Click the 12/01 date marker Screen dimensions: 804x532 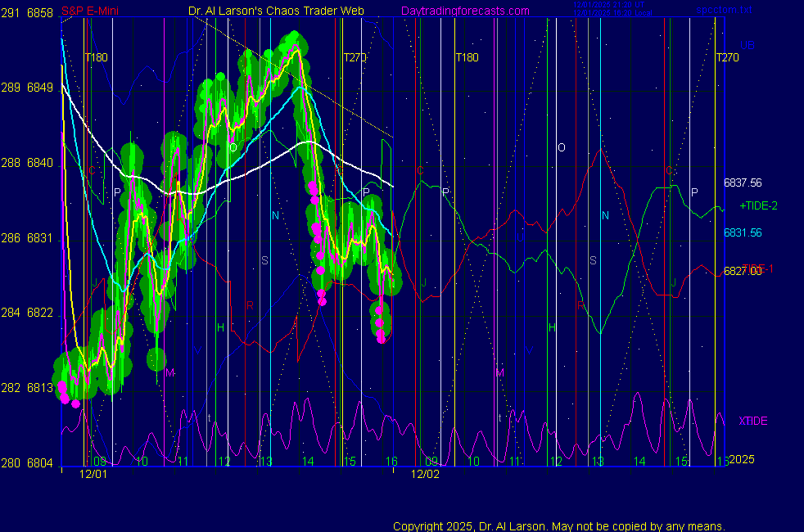(x=94, y=474)
